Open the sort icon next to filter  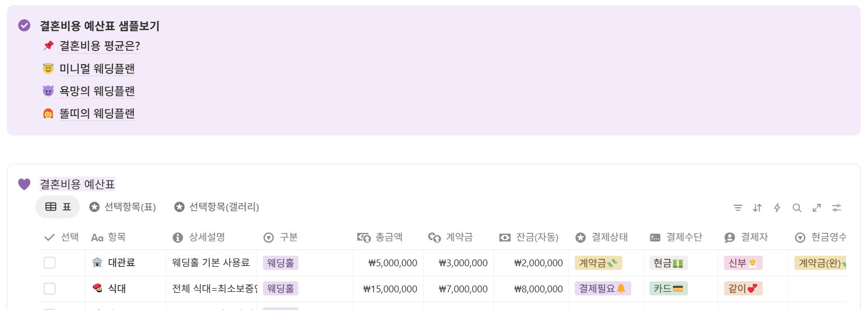coord(757,207)
